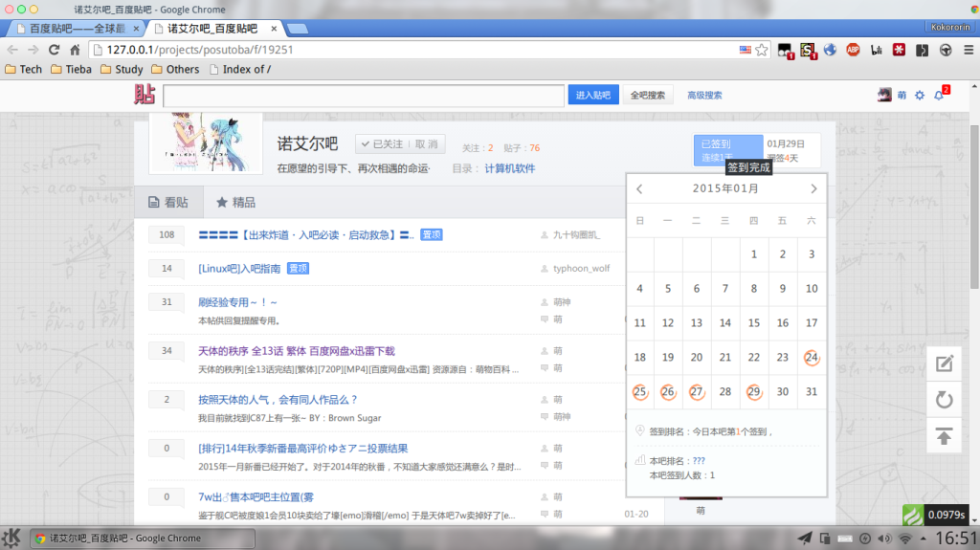Open the settings gear in Tieba header
The width and height of the screenshot is (980, 550).
point(920,96)
